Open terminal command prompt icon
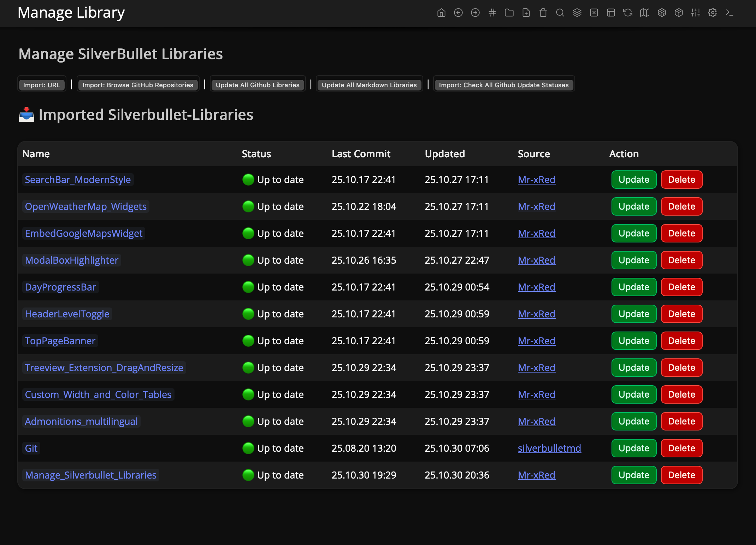The height and width of the screenshot is (545, 756). coord(730,13)
